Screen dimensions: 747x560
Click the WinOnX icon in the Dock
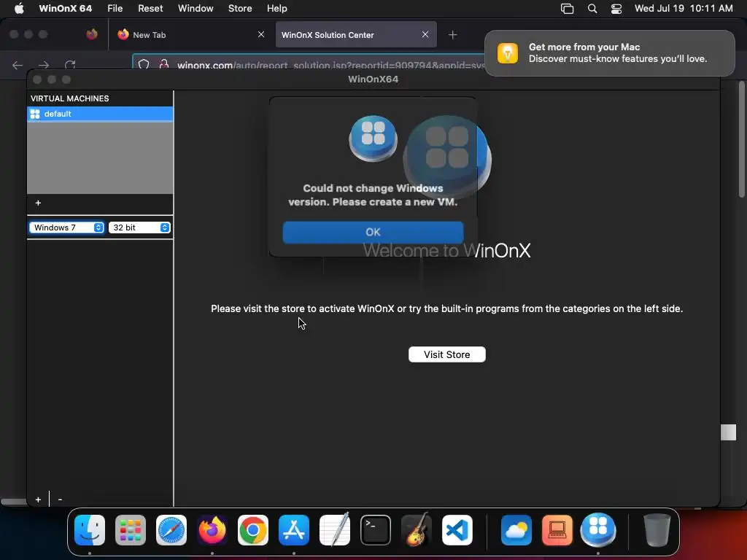click(x=598, y=530)
